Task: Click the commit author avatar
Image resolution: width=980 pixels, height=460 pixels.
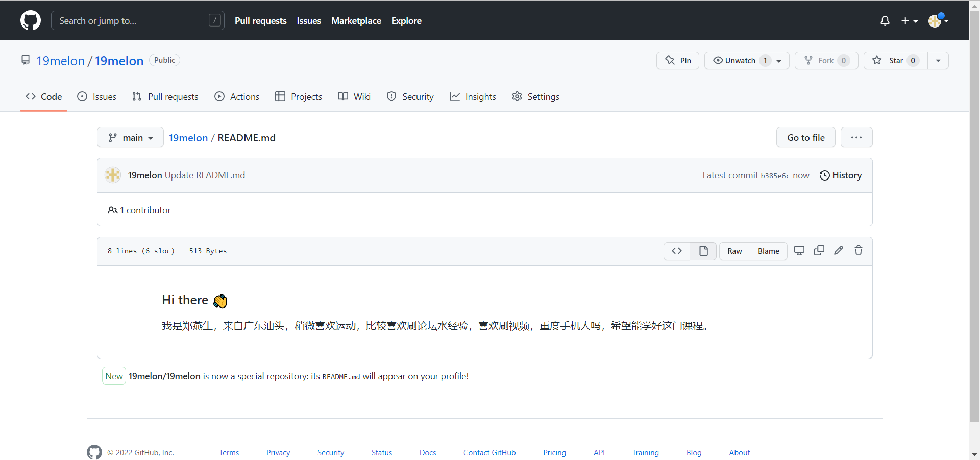Action: [113, 175]
